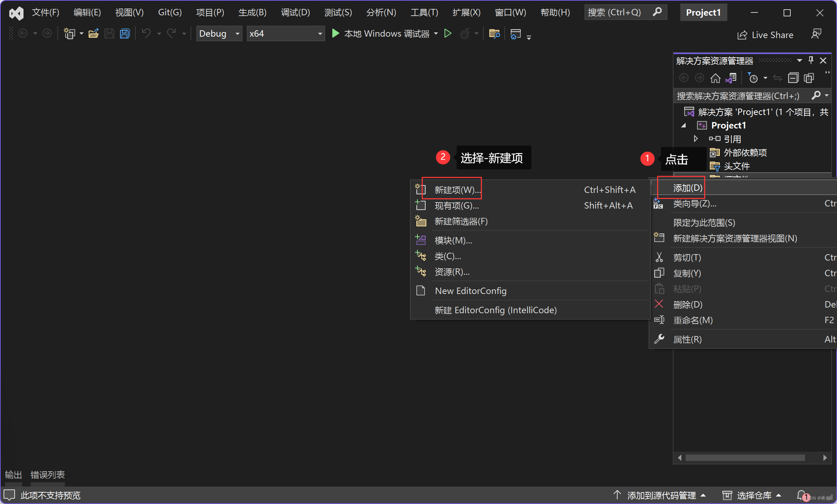Open the 工具(T) menu
This screenshot has width=837, height=504.
pyautogui.click(x=424, y=12)
